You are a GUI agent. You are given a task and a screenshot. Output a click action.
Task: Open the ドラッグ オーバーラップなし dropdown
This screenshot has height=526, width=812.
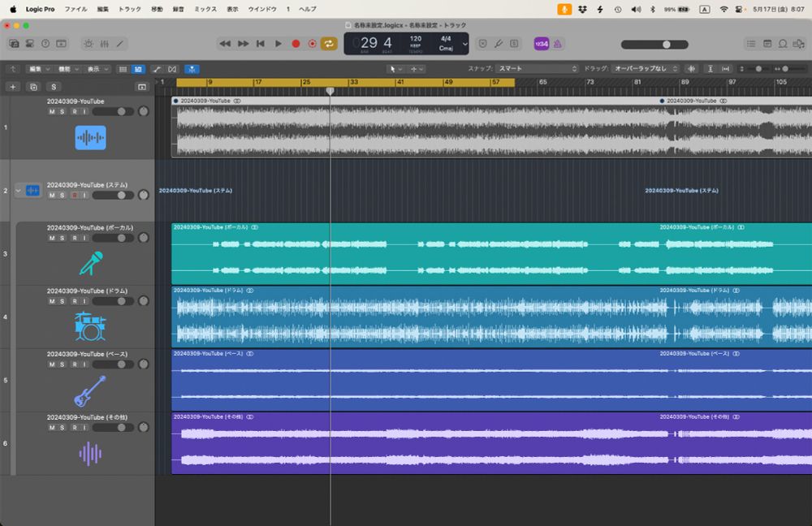coord(646,68)
